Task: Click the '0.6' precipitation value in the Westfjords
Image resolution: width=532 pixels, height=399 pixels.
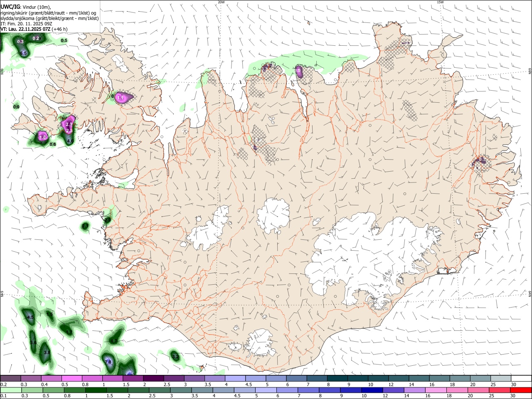Action: pyautogui.click(x=53, y=144)
